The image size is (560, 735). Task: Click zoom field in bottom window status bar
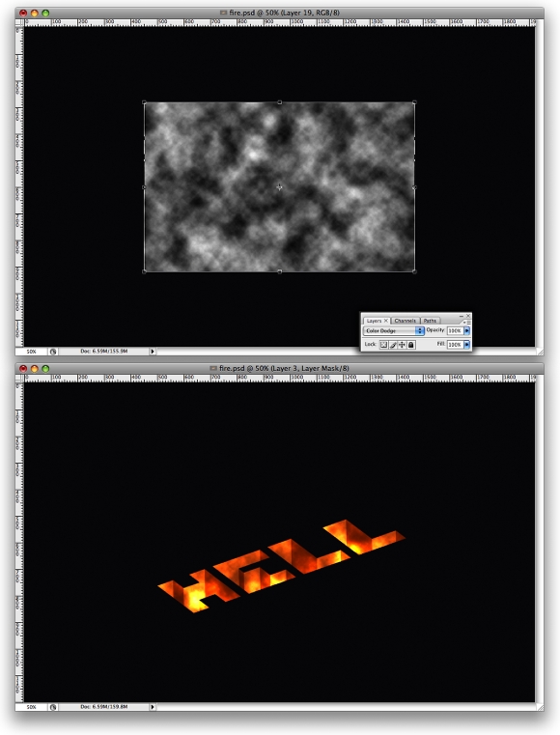pyautogui.click(x=32, y=706)
